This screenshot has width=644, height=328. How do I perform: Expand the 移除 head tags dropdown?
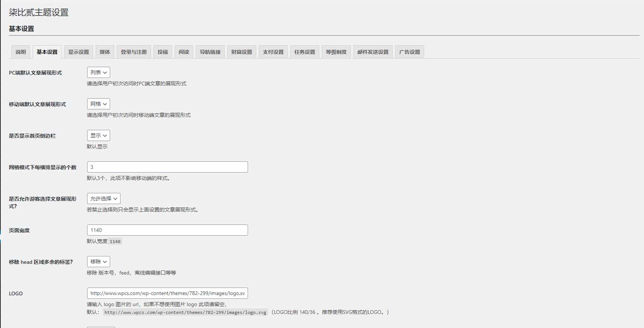point(99,262)
